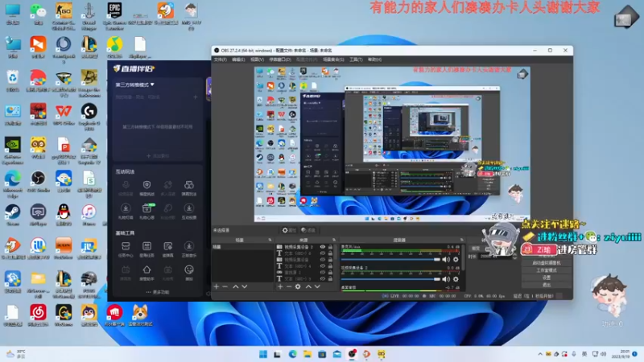Click 启动虚拟摄像机 button in OBS controls
This screenshot has width=644, height=362.
tap(547, 263)
